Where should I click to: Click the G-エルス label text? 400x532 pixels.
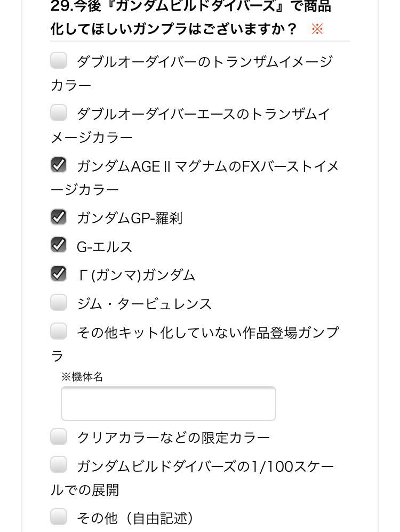[x=105, y=247]
